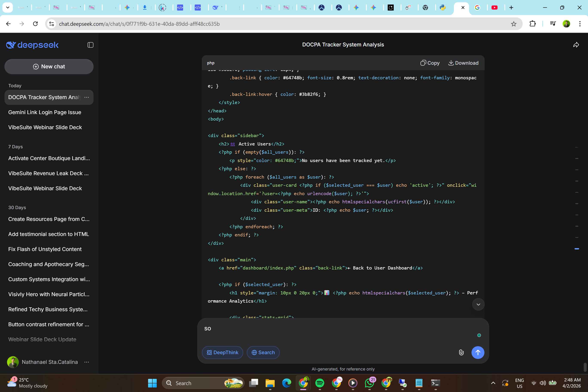
Task: Toggle the DeepThink mode
Action: (x=222, y=352)
